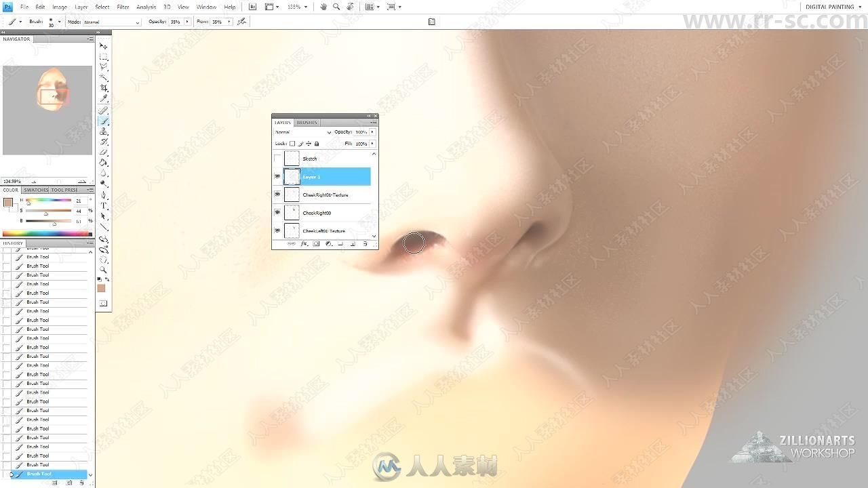Select the Zoom tool in toolbox
This screenshot has height=488, width=868.
[x=104, y=269]
